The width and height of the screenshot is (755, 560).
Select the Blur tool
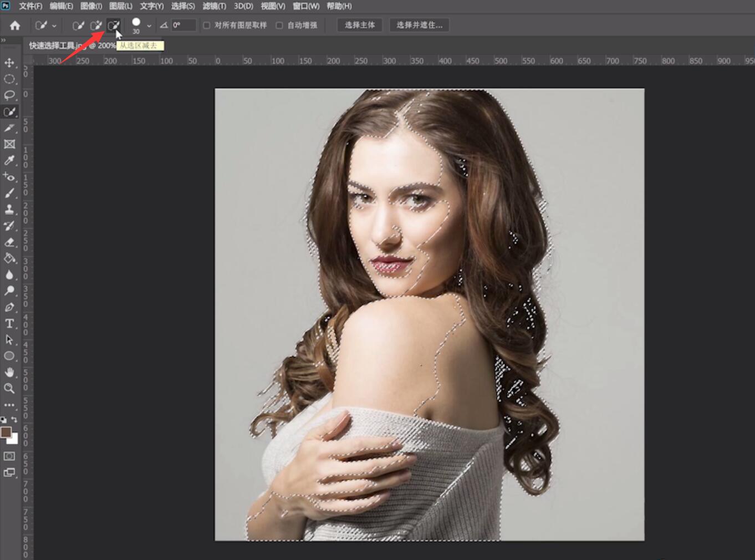click(9, 274)
